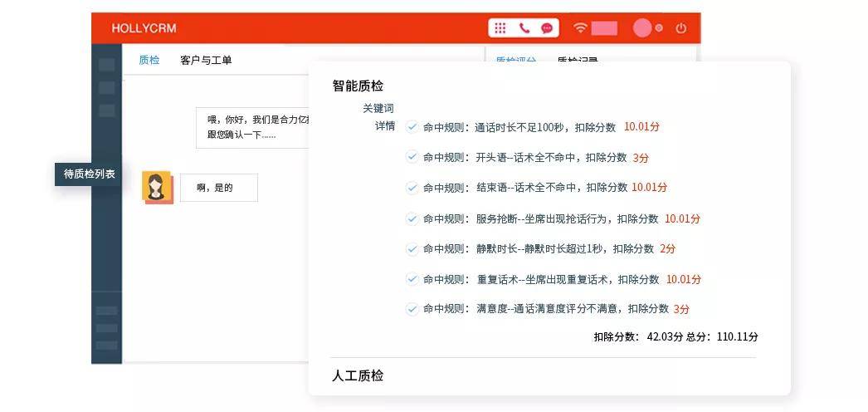868x412 pixels.
Task: Expand the 人工质检 section
Action: tap(358, 375)
